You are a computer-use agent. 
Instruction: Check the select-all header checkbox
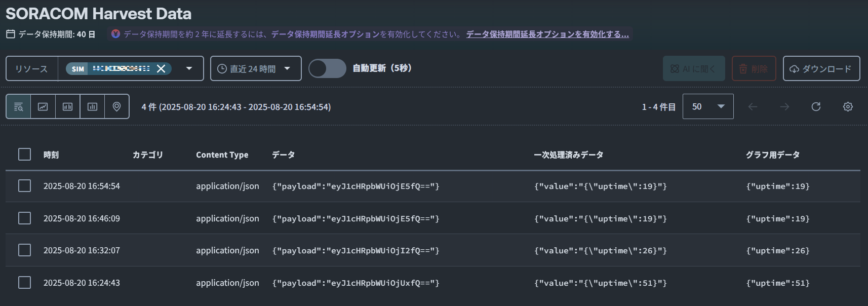point(24,154)
